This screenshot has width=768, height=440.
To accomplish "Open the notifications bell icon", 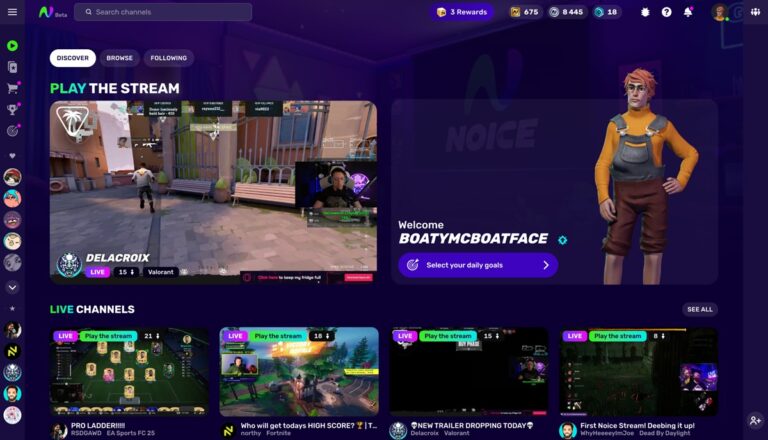I will click(x=688, y=12).
